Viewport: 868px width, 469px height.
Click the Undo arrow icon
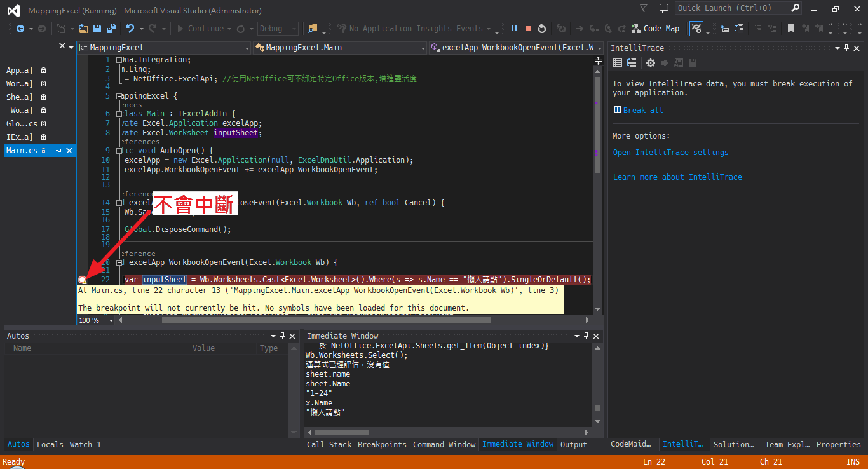[x=130, y=29]
